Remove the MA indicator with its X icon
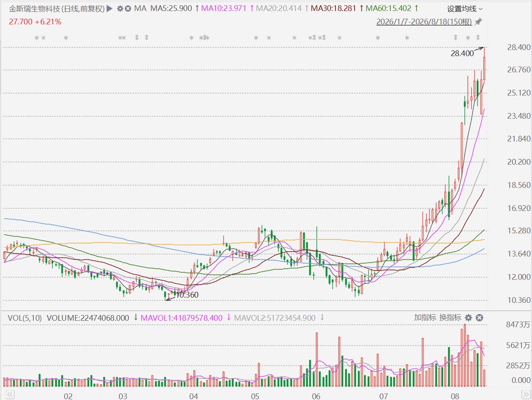The image size is (532, 400). pyautogui.click(x=128, y=9)
